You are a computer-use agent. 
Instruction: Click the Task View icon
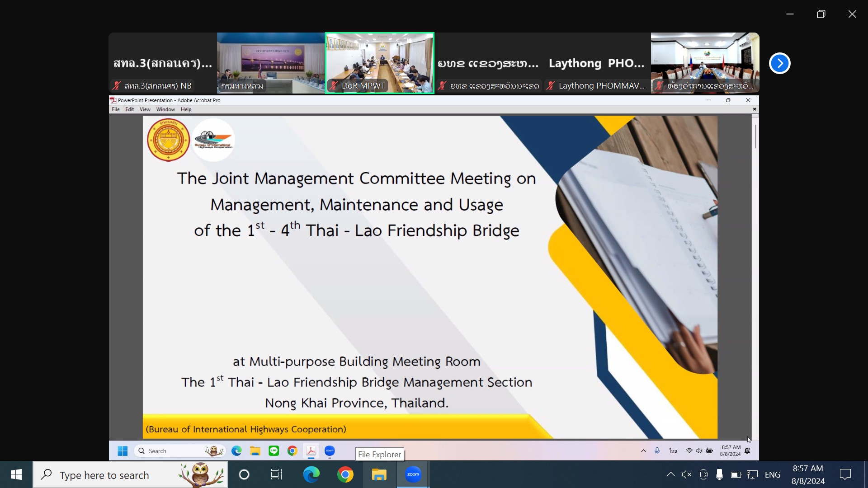[276, 474]
